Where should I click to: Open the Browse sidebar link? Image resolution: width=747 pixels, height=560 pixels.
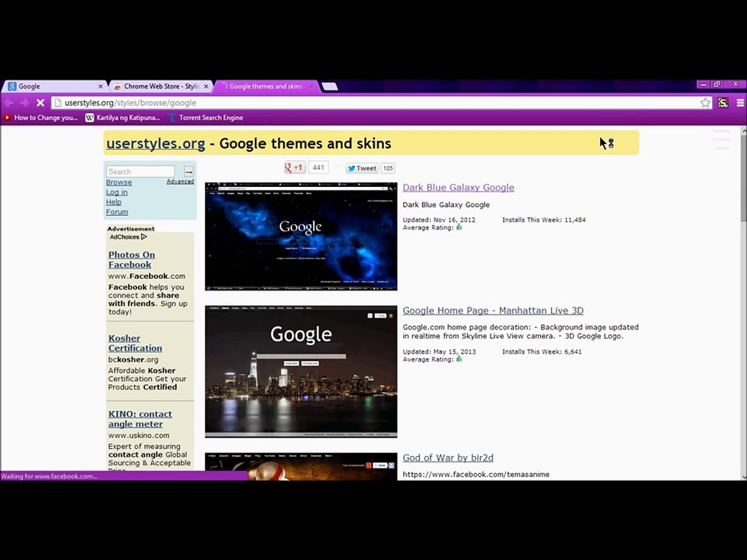point(119,183)
